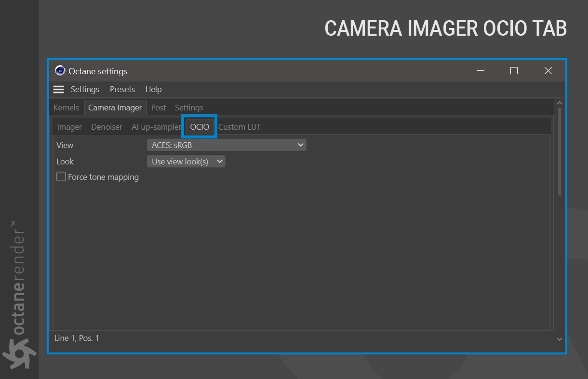Open the hamburger menu icon

pos(58,89)
